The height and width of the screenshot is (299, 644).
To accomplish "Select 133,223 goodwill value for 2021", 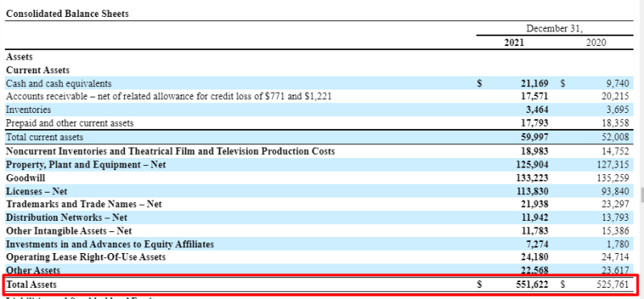I will [x=532, y=178].
